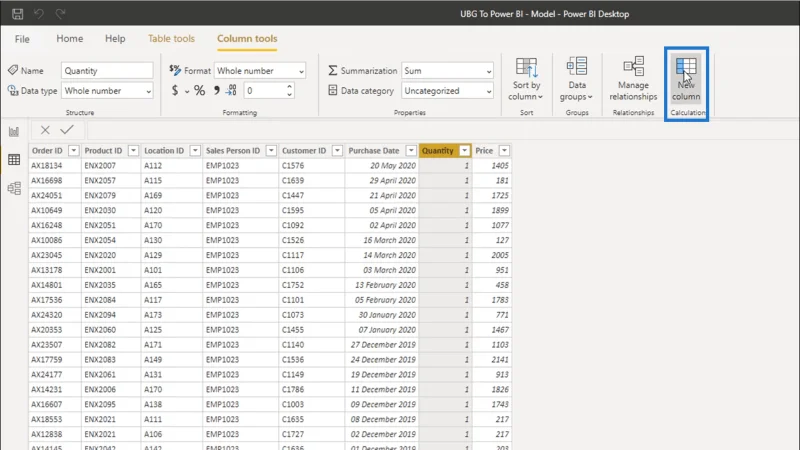Select the Column tools tab
The width and height of the screenshot is (800, 450).
coord(247,39)
